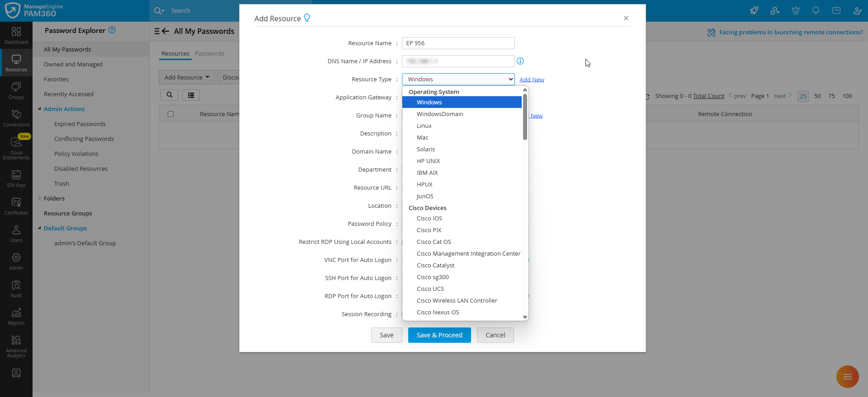868x397 pixels.
Task: Open Conflicting Passwords item
Action: (x=84, y=139)
